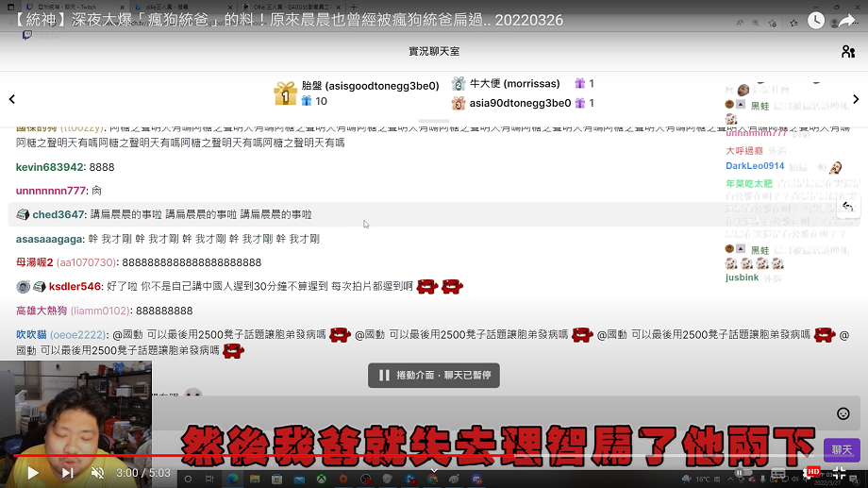868x488 pixels.
Task: Click the gift count 10 icon beside 胎盤
Action: coord(306,101)
